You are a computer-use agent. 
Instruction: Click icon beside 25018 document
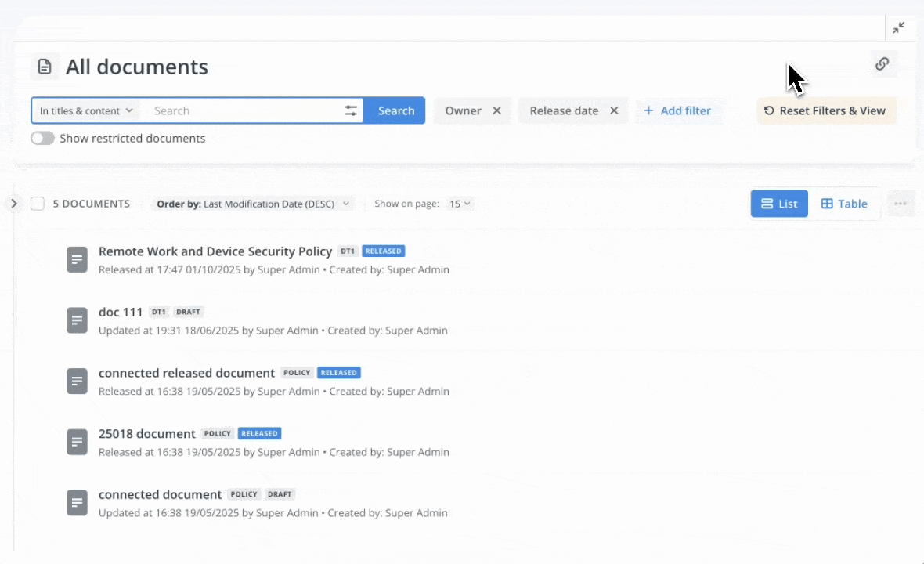[77, 443]
